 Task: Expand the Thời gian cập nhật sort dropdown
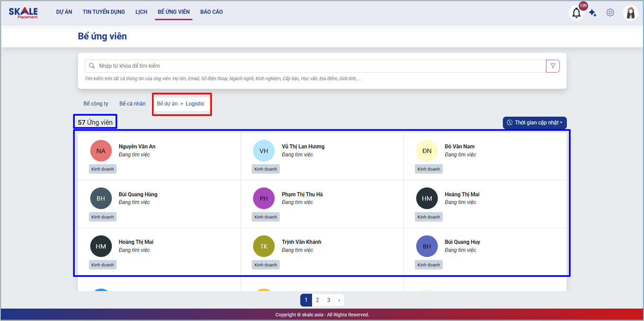535,123
